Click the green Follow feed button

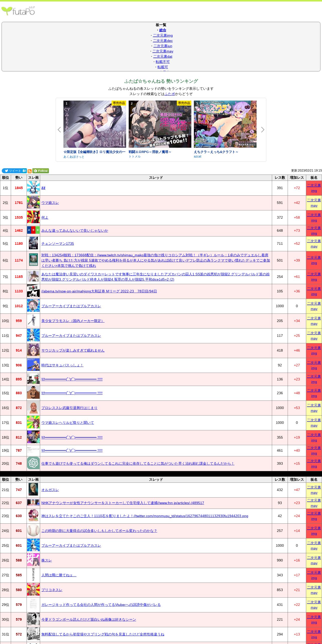(41, 171)
